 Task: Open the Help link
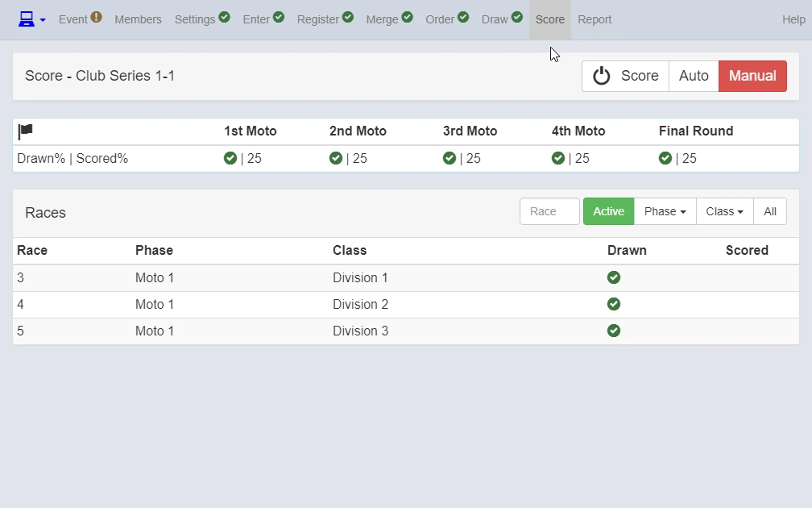[x=793, y=19]
